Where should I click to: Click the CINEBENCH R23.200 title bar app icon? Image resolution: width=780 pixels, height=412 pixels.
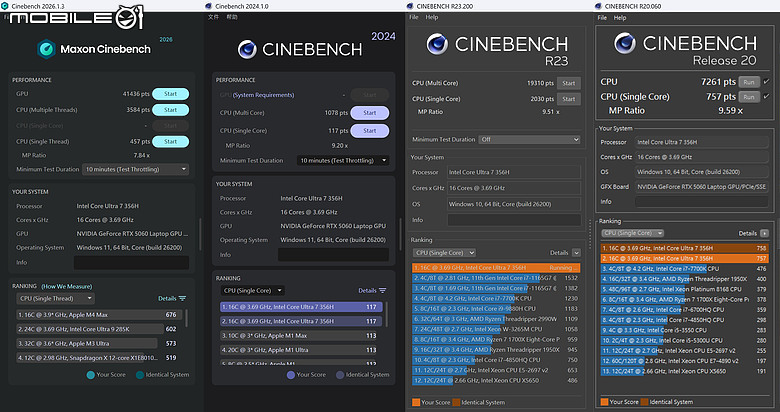tap(410, 6)
